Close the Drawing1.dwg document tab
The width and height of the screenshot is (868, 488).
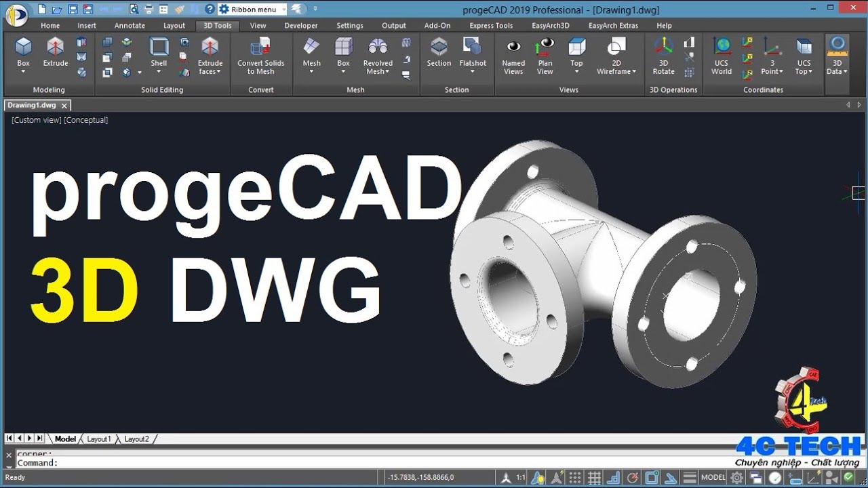pos(64,106)
